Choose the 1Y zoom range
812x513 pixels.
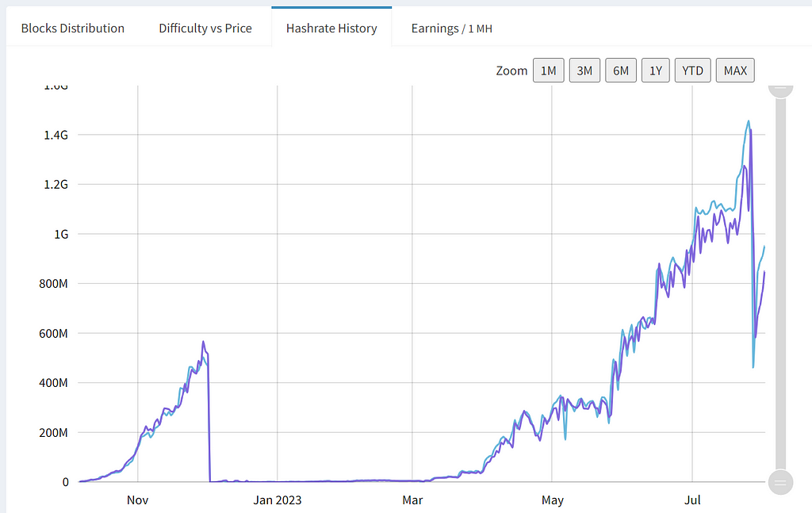(x=656, y=71)
